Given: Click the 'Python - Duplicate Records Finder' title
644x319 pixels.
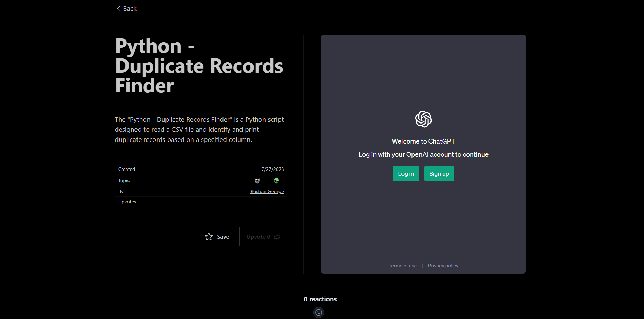Looking at the screenshot, I should (199, 66).
